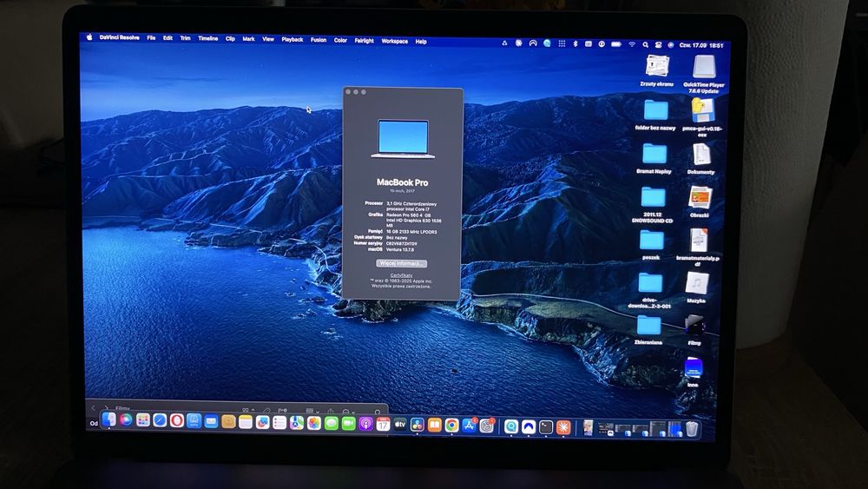The width and height of the screenshot is (868, 489).
Task: Open the Playback menu
Action: 293,39
